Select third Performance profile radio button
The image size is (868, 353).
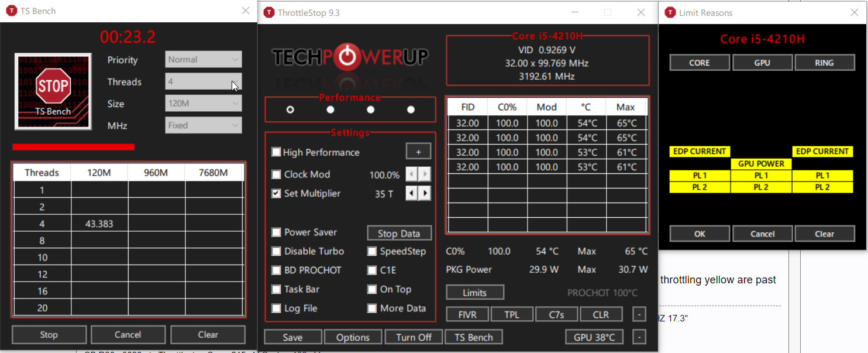pos(370,109)
